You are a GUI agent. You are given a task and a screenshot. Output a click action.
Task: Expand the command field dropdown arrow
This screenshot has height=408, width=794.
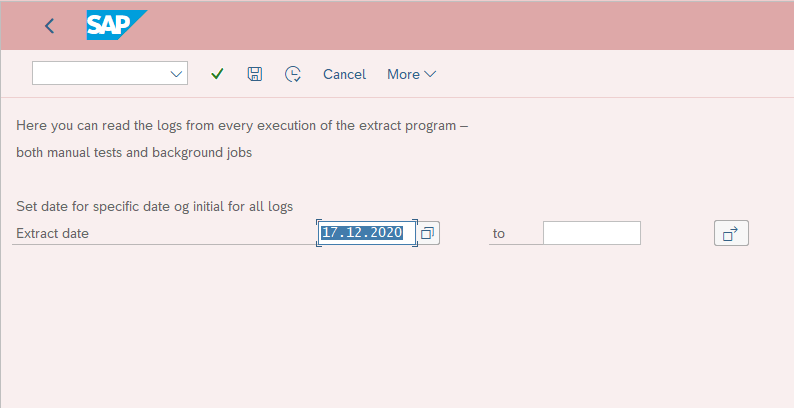point(176,74)
